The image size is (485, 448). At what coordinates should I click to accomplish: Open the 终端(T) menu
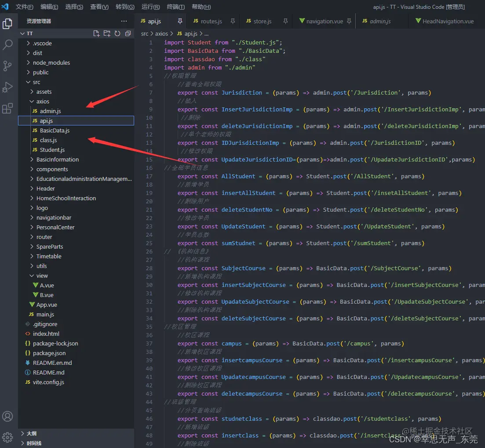click(x=176, y=7)
